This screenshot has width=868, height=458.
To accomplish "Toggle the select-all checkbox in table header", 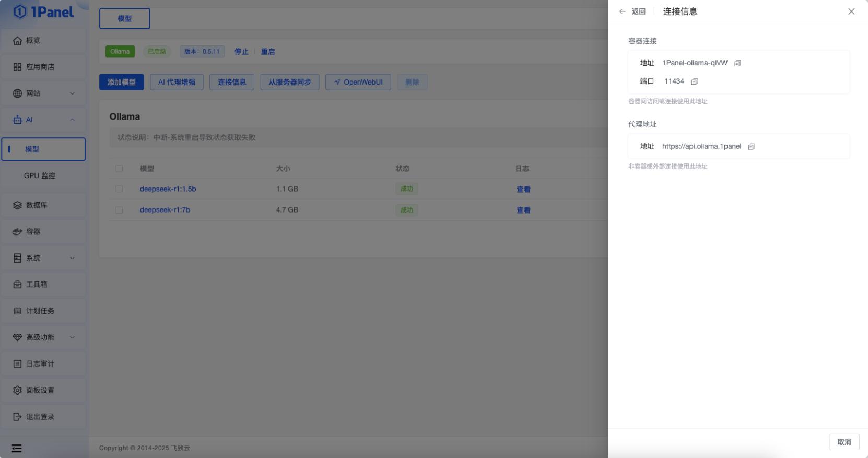I will pyautogui.click(x=119, y=169).
